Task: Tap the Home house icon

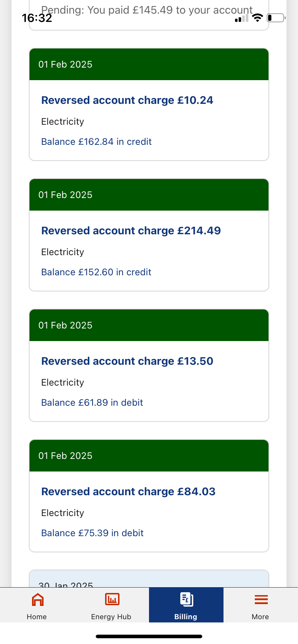Action: tap(38, 599)
